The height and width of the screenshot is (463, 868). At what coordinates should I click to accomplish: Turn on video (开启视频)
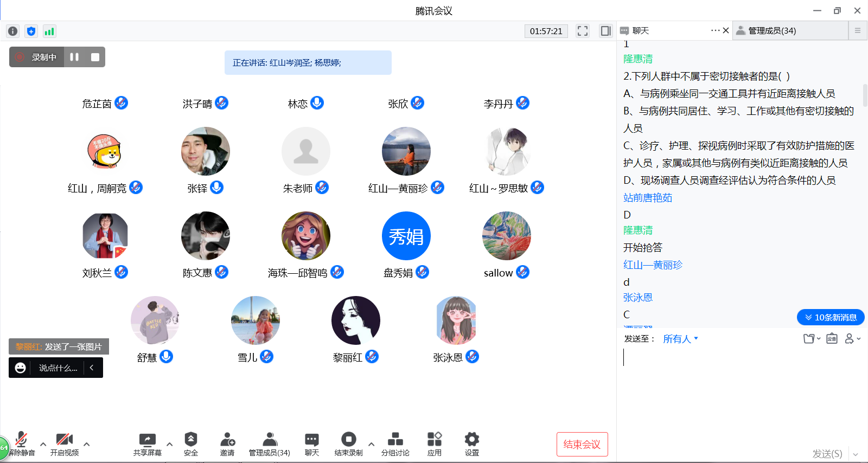pyautogui.click(x=65, y=444)
